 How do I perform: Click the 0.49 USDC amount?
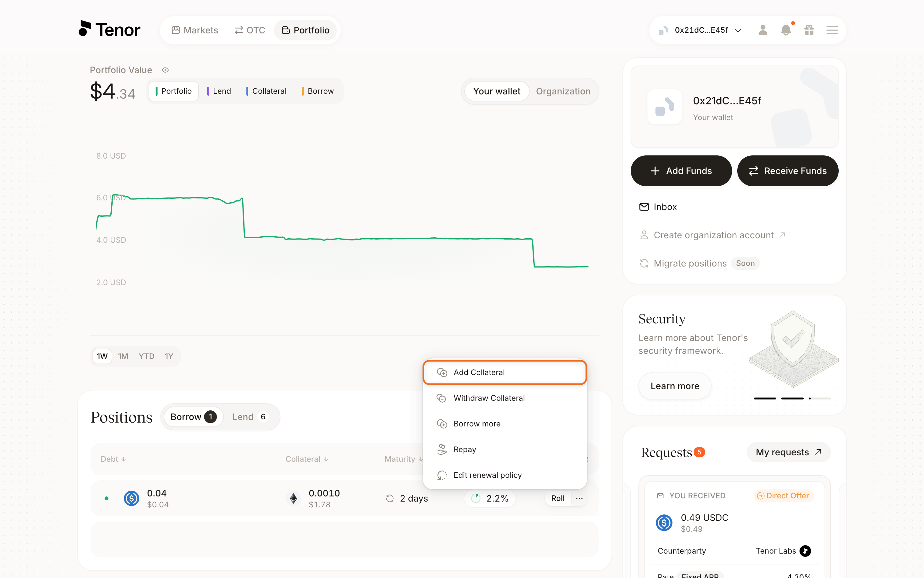tap(705, 518)
